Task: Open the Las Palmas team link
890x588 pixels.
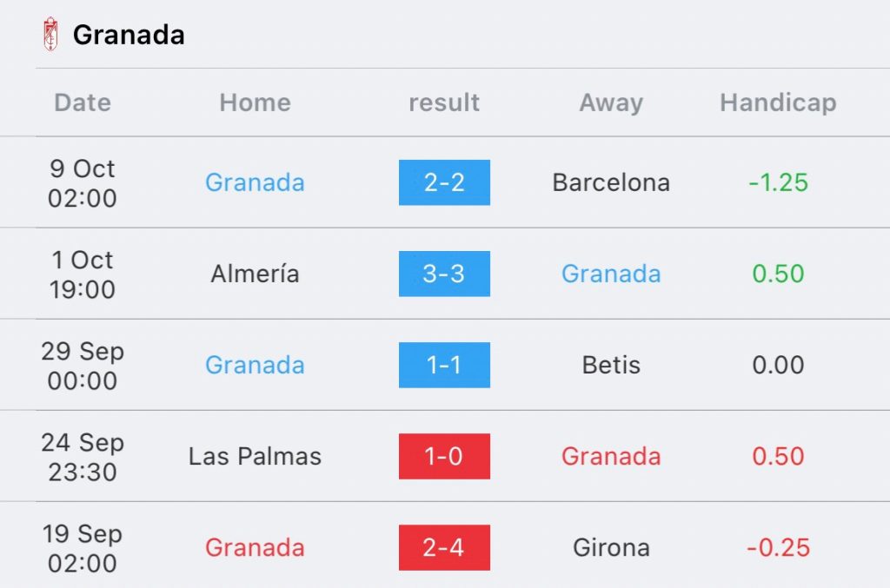Action: tap(255, 457)
